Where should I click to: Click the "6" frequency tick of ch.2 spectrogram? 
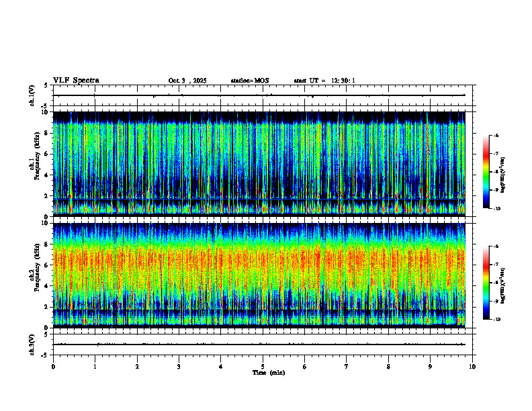coord(46,265)
